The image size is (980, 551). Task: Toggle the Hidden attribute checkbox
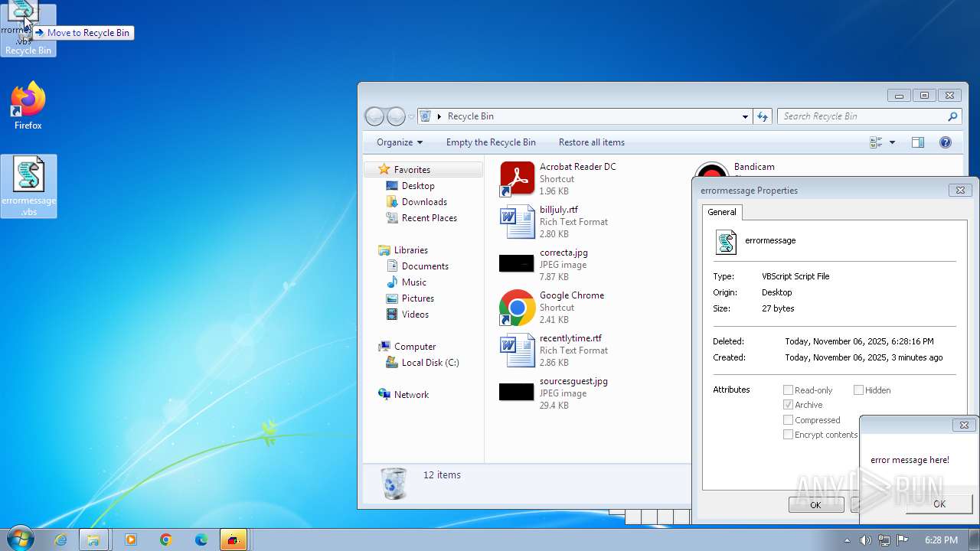pos(858,390)
